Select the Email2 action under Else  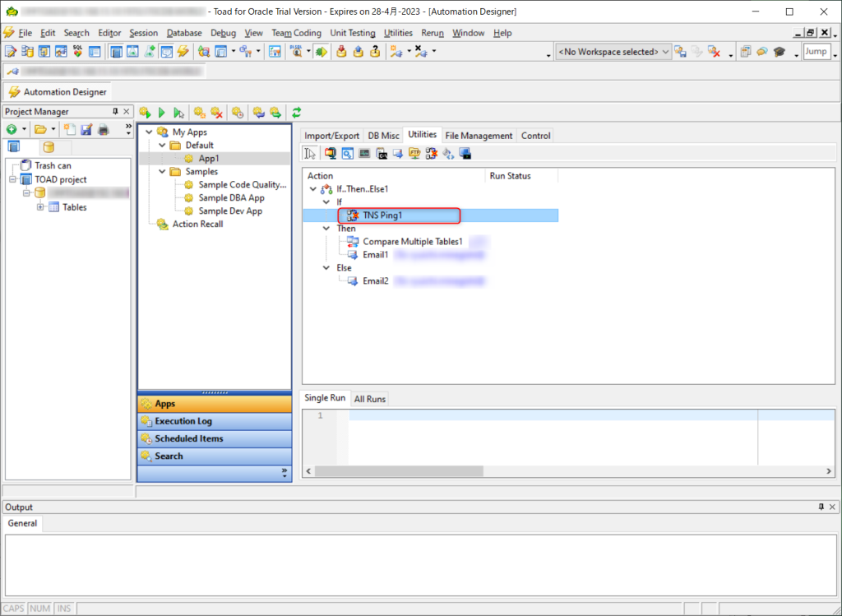pyautogui.click(x=375, y=281)
